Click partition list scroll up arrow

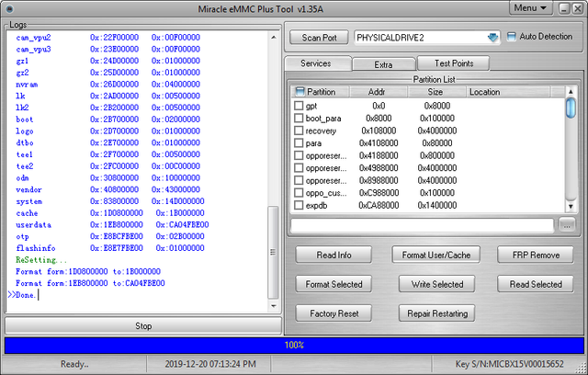point(571,92)
